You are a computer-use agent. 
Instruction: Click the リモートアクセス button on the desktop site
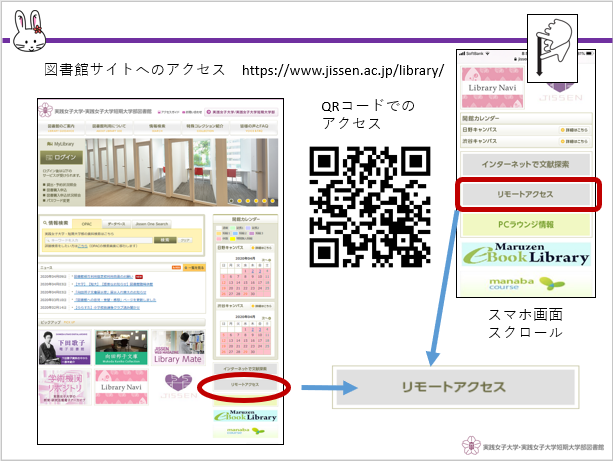click(x=245, y=385)
